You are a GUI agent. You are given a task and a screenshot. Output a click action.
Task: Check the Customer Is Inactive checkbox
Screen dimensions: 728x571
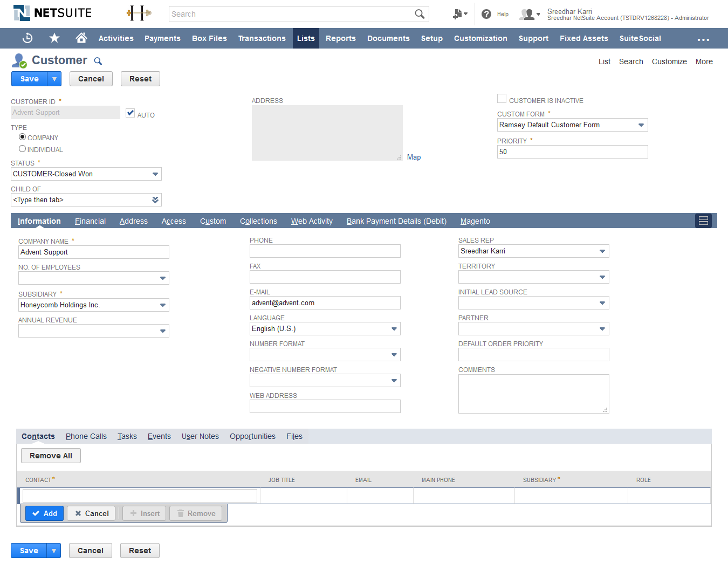502,99
